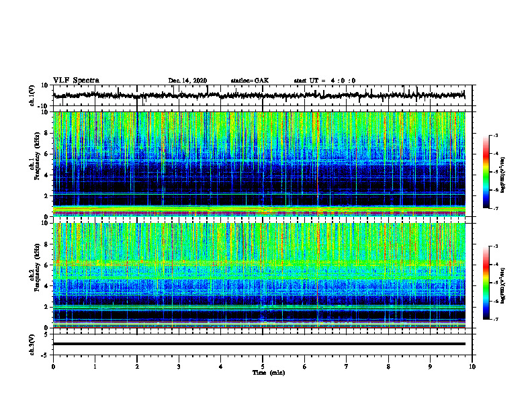
Task: Click inside the ch.1 spectrogram panel
Action: pyautogui.click(x=259, y=164)
